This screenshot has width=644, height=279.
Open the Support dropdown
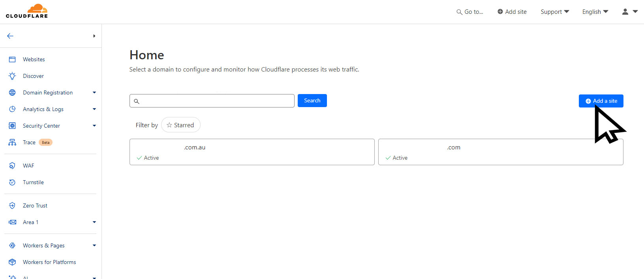coord(555,12)
